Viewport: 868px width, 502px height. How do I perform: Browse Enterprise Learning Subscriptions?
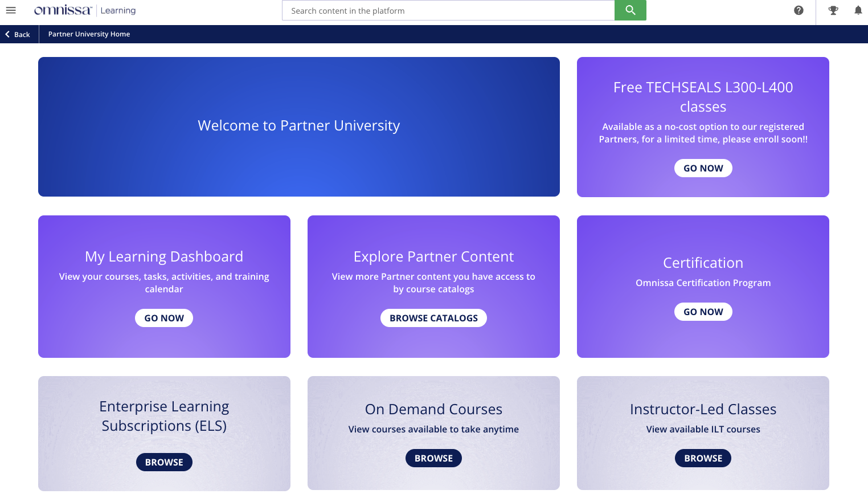[164, 462]
